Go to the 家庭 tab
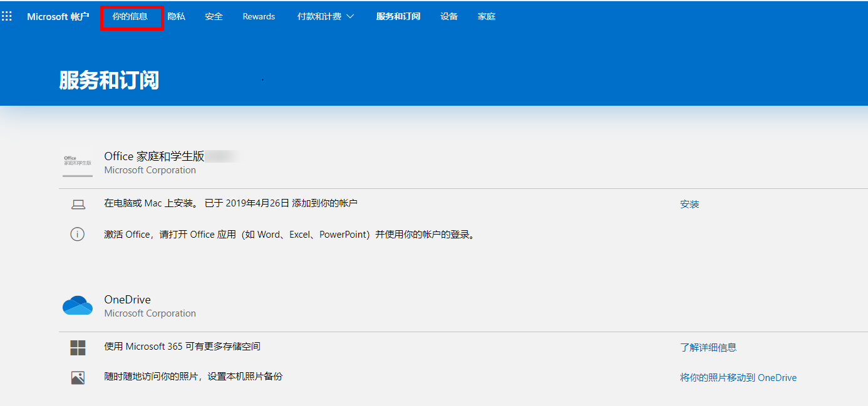This screenshot has height=406, width=868. 486,17
